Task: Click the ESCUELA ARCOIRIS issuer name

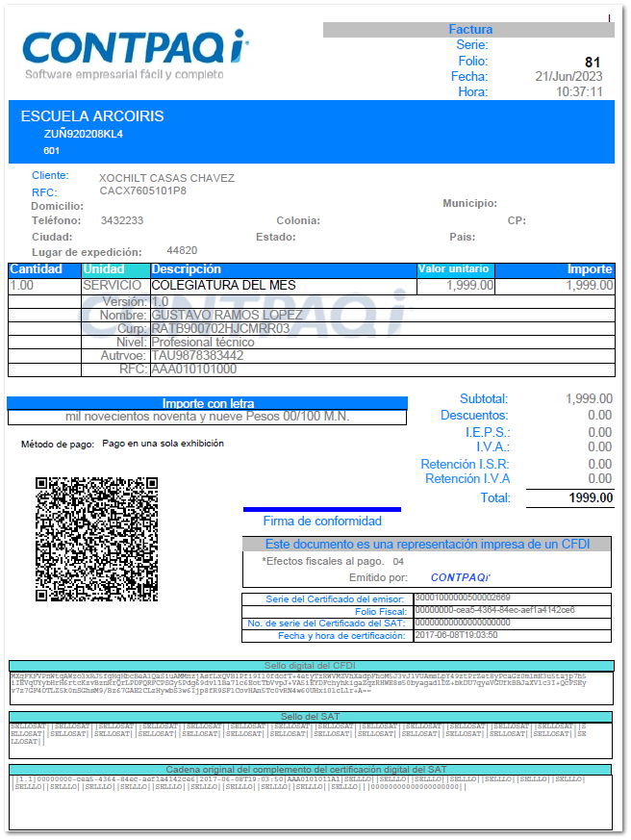Action: tap(92, 116)
